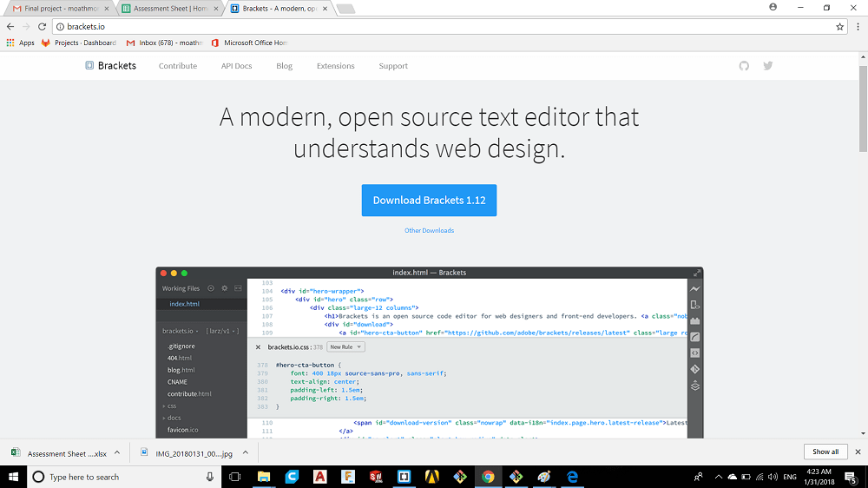Close the Assessment Sheet tab
This screenshot has width=868, height=488.
(216, 9)
